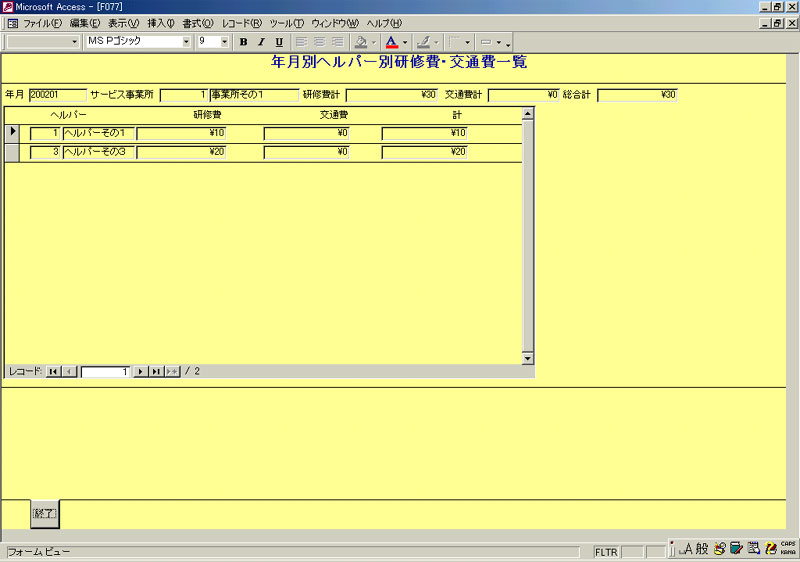Go to the next record
Image resolution: width=800 pixels, height=562 pixels.
(141, 371)
